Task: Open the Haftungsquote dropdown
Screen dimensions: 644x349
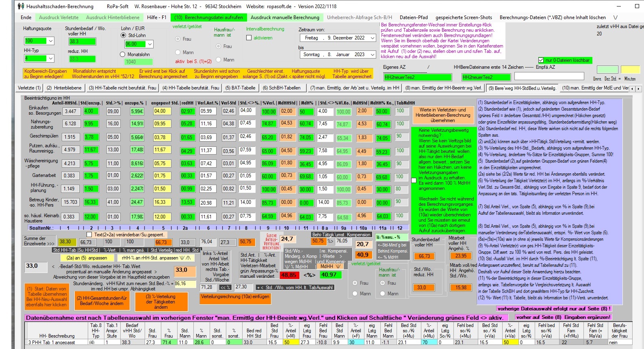Action: pos(51,41)
